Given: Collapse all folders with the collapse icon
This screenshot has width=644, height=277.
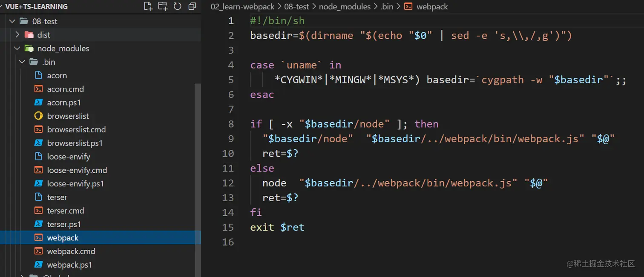Looking at the screenshot, I should [192, 6].
